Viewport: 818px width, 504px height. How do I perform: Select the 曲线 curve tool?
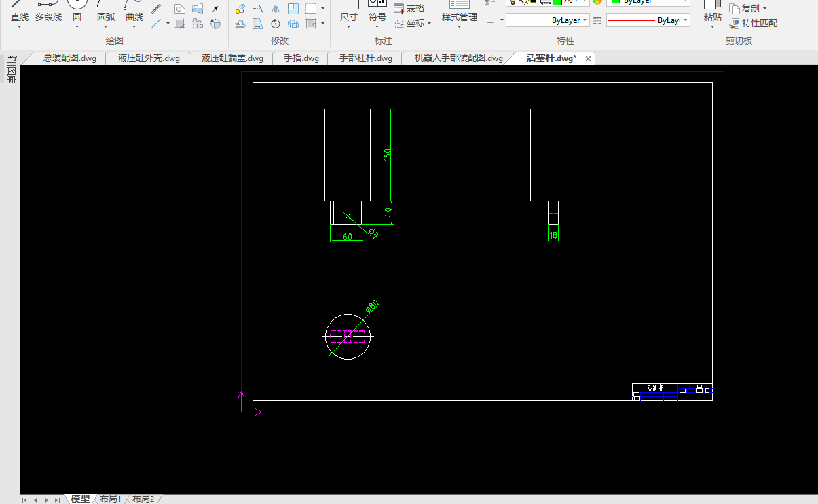(134, 12)
